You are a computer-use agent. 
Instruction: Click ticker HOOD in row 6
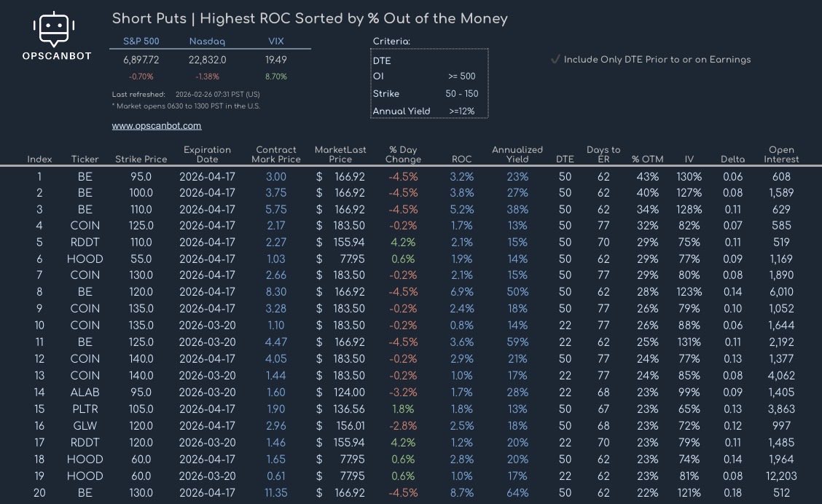click(x=85, y=259)
